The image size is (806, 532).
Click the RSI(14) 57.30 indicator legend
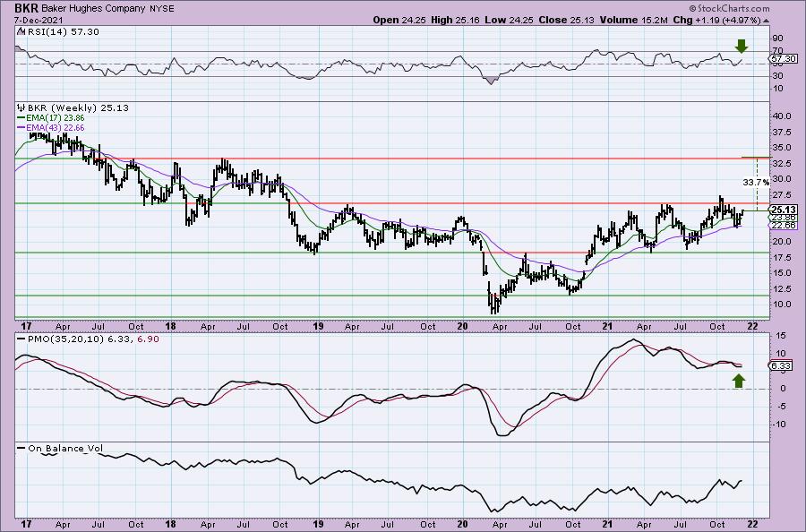[x=63, y=32]
